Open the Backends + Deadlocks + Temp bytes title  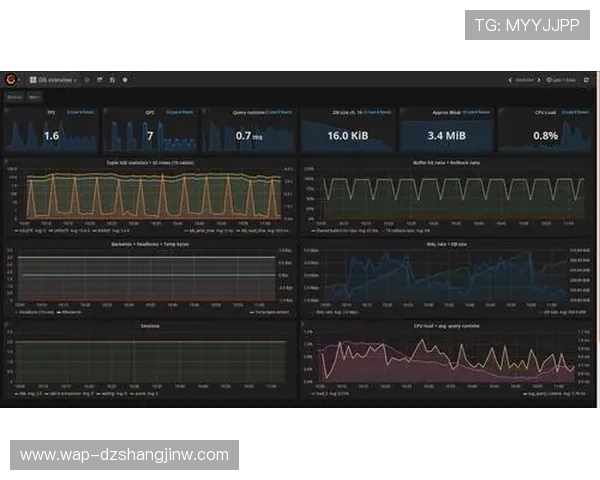point(150,244)
